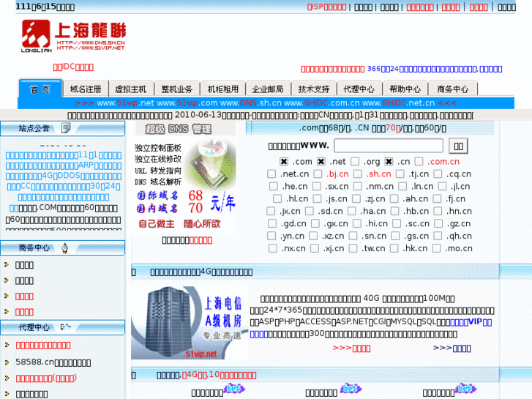Open the first red item under 商务中心
This screenshot has width=532, height=399.
tap(24, 297)
